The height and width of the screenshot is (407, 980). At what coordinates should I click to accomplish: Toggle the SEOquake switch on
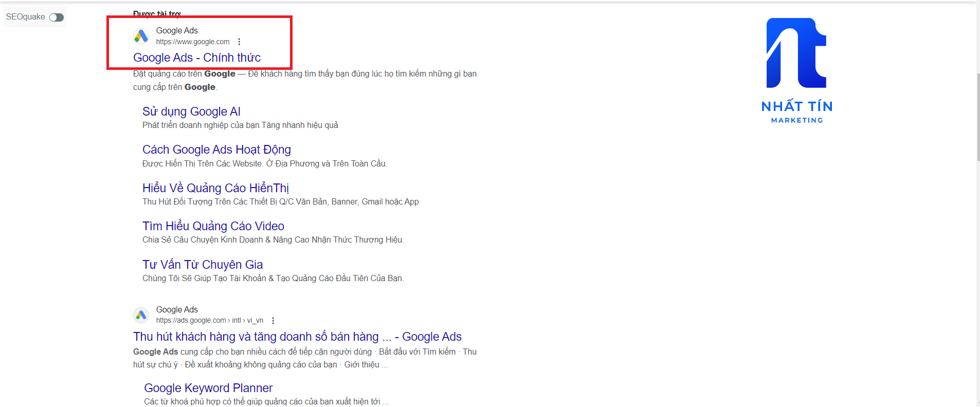point(57,17)
